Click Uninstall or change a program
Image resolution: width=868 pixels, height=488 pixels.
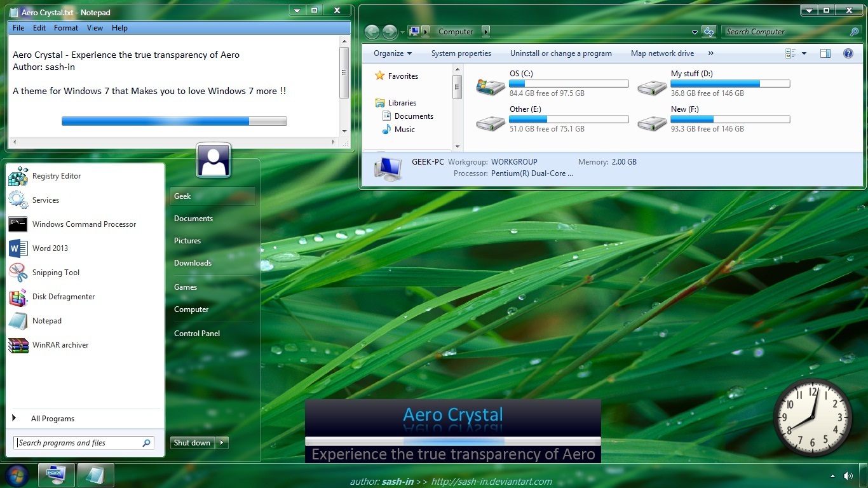[x=561, y=53]
